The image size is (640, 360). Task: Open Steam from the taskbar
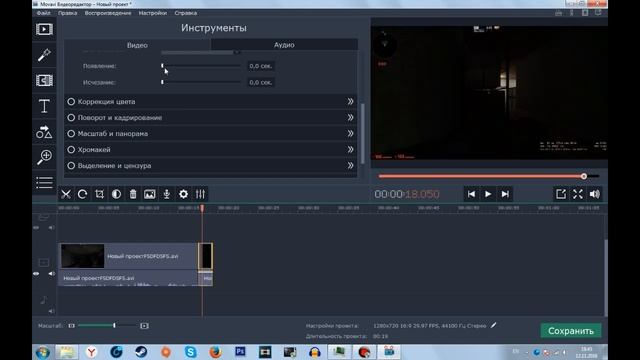pos(141,352)
